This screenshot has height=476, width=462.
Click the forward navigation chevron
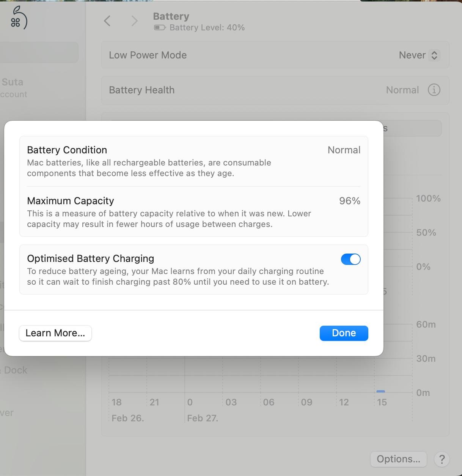pyautogui.click(x=134, y=21)
